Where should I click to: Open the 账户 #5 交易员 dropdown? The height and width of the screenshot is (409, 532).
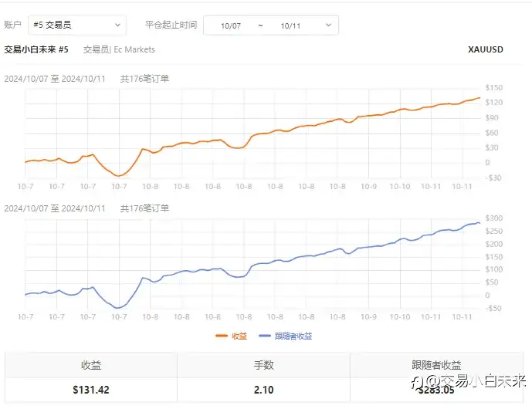pyautogui.click(x=77, y=25)
